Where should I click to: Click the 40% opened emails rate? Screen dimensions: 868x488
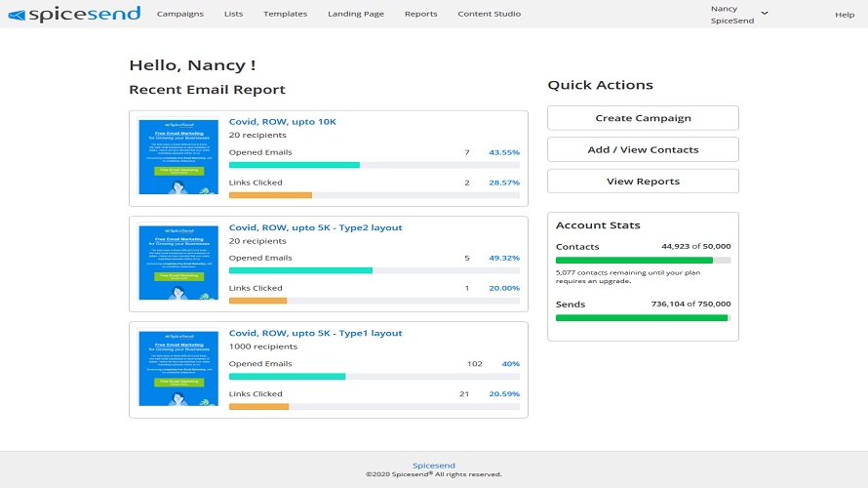510,364
